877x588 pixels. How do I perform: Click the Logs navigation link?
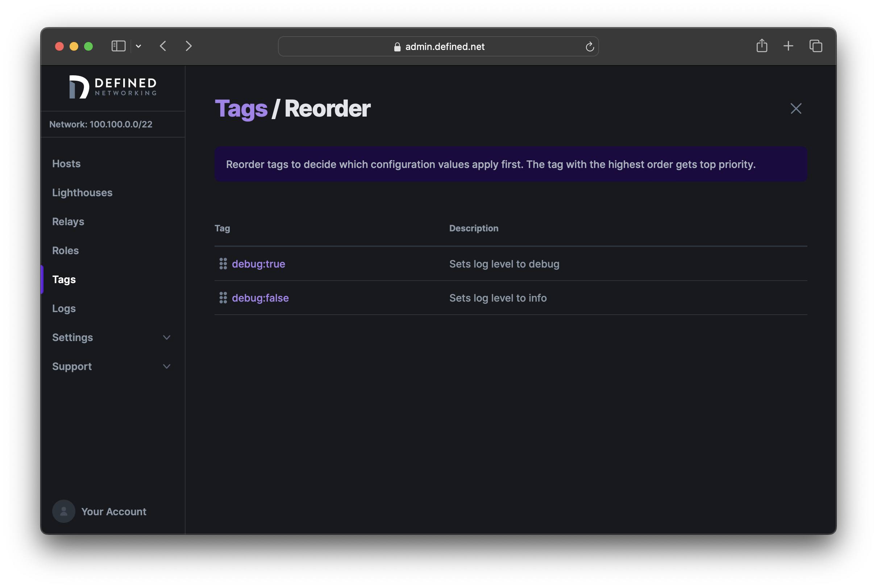(64, 308)
